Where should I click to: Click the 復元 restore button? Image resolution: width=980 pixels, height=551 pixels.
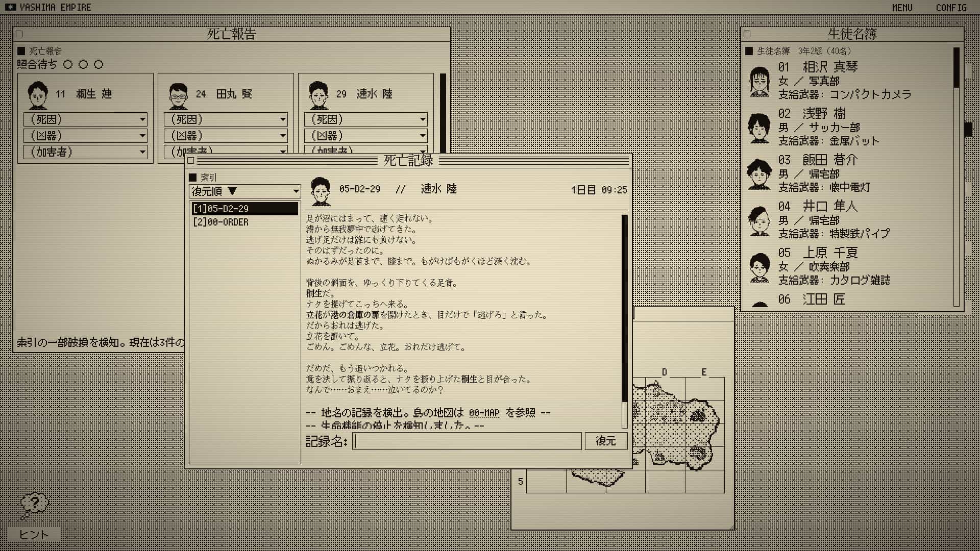coord(606,441)
